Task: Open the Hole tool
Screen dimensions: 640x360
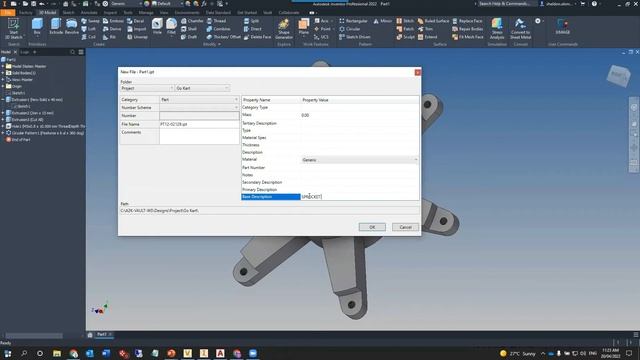Action: (157, 27)
